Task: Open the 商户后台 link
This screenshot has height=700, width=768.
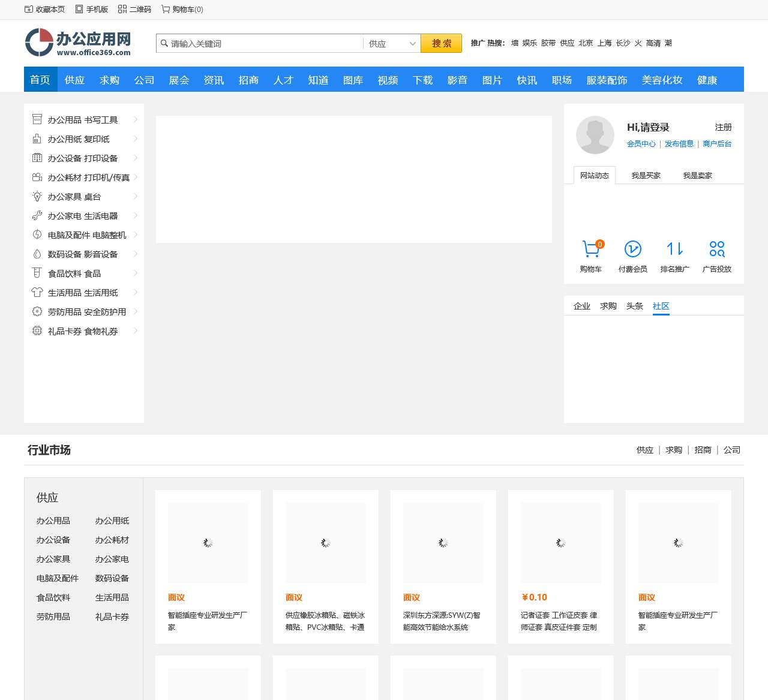Action: pos(717,144)
